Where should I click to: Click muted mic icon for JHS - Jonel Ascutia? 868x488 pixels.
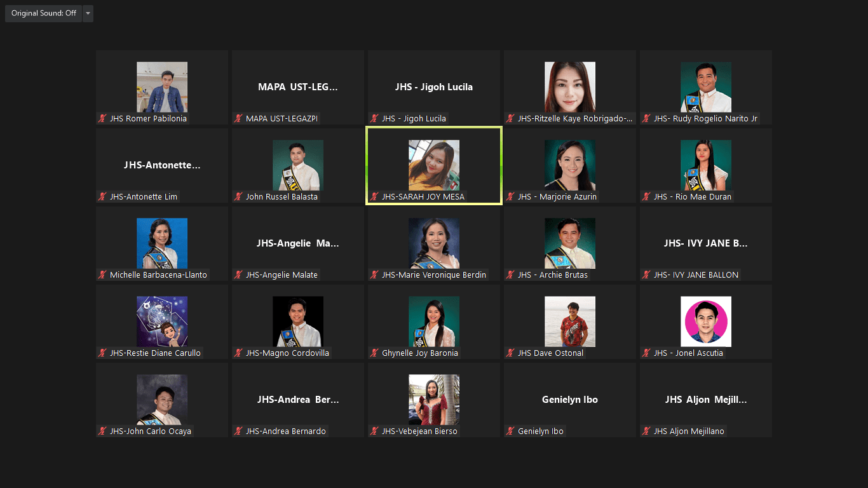click(x=646, y=353)
